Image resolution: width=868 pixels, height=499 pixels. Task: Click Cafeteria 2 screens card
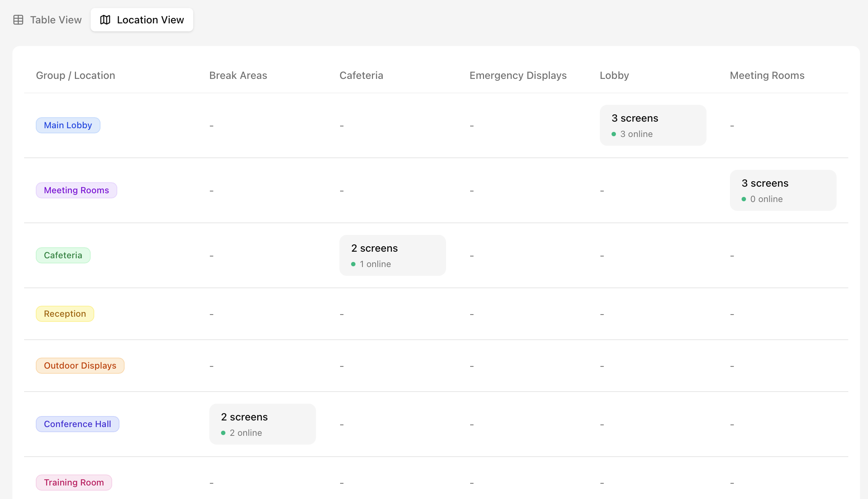[392, 255]
